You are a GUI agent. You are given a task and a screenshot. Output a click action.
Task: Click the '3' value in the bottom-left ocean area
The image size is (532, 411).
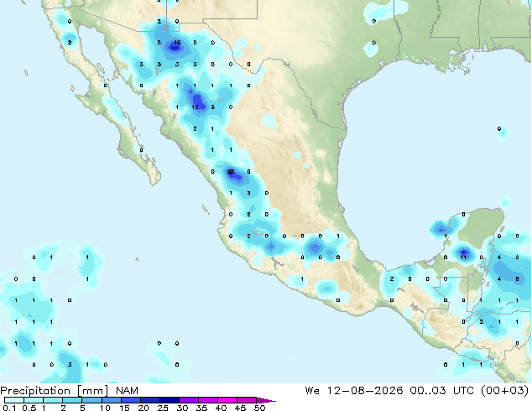point(70,365)
